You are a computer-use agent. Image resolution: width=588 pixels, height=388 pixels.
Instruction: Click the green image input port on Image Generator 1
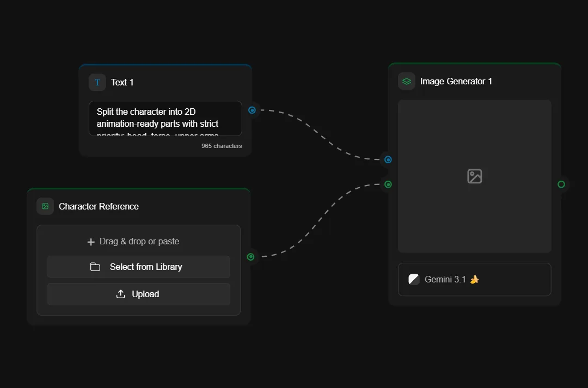[x=388, y=184]
